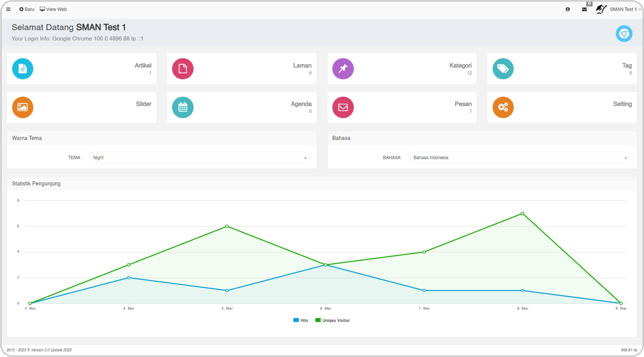Open the hamburger sidebar menu

8,9
